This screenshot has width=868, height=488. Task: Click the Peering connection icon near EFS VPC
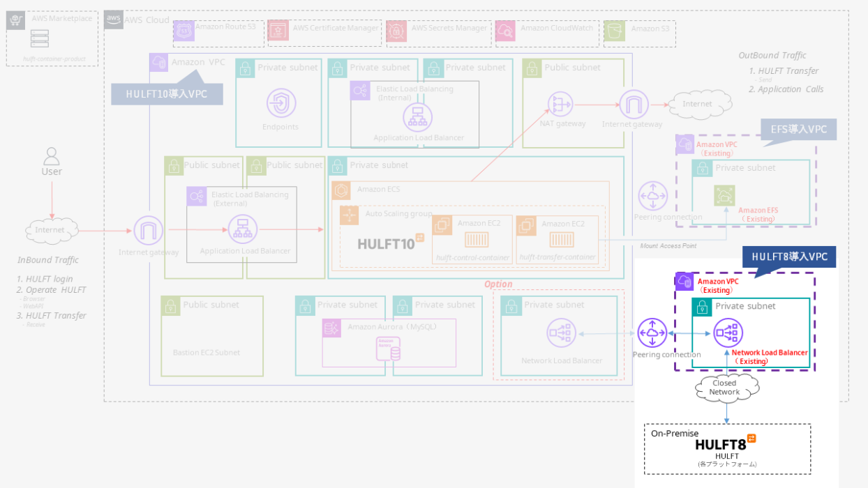click(x=653, y=196)
